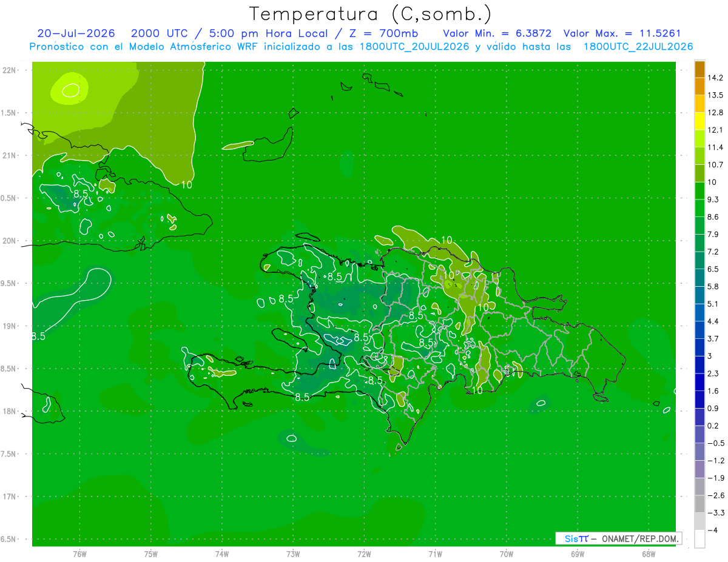Pick the green swatch between 8.6 and 9.3
Viewport: 728px width, 562px height.
pos(700,208)
